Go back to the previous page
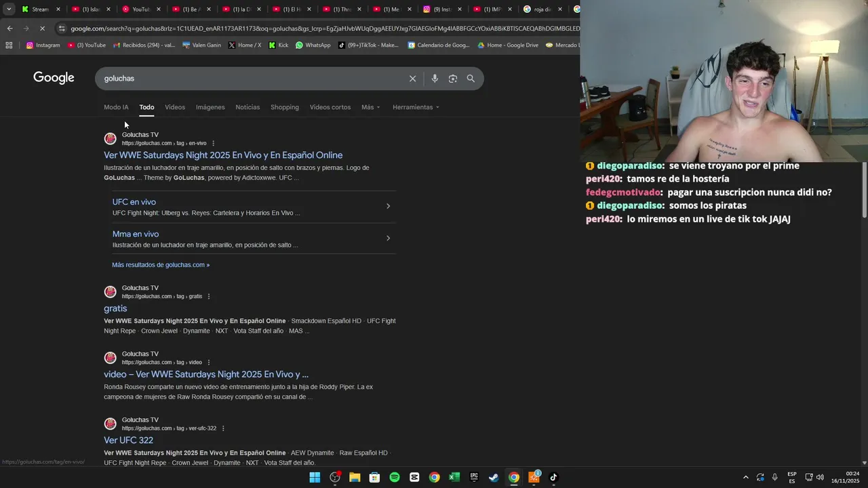868x488 pixels. [9, 28]
